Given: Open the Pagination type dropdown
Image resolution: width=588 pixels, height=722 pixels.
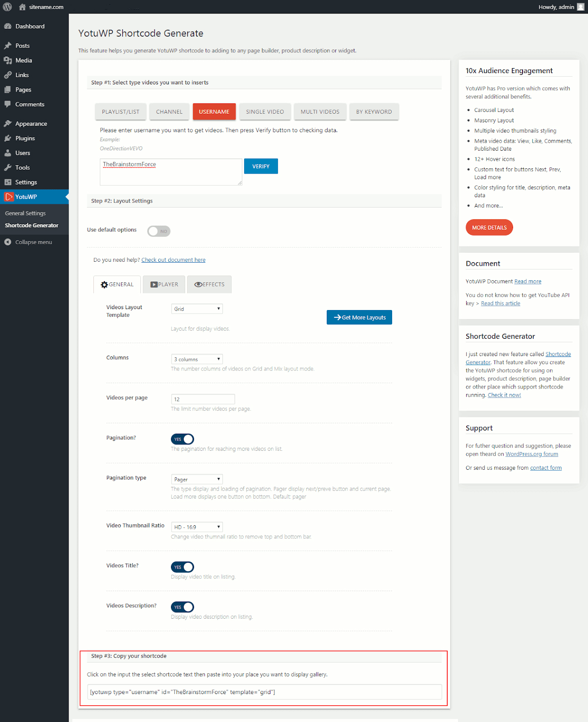Looking at the screenshot, I should click(197, 479).
